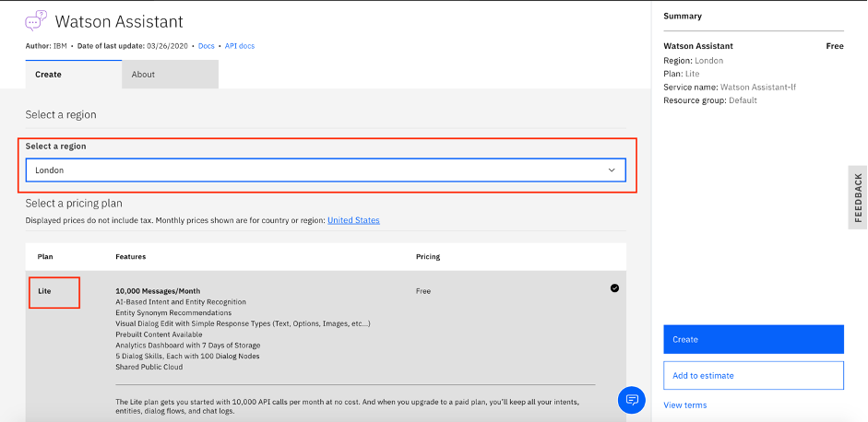Viewport: 868px width, 422px height.
Task: Change country via United States link
Action: (353, 220)
